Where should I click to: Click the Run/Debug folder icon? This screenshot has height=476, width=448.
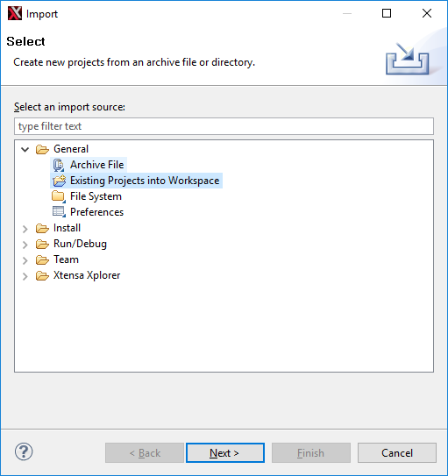pos(42,244)
